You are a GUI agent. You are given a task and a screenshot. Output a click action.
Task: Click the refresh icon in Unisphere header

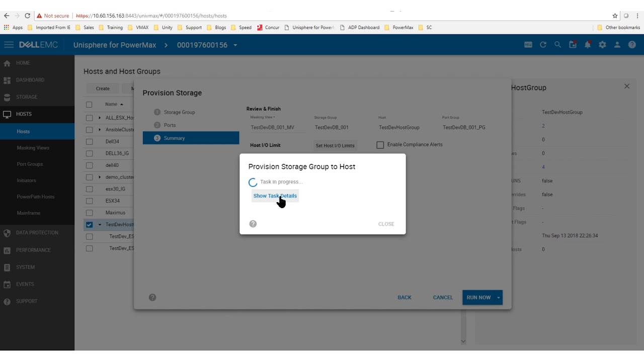coord(543,45)
